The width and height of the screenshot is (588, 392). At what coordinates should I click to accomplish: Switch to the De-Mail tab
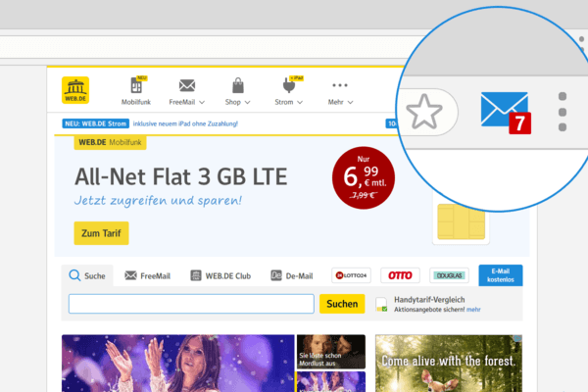[292, 275]
